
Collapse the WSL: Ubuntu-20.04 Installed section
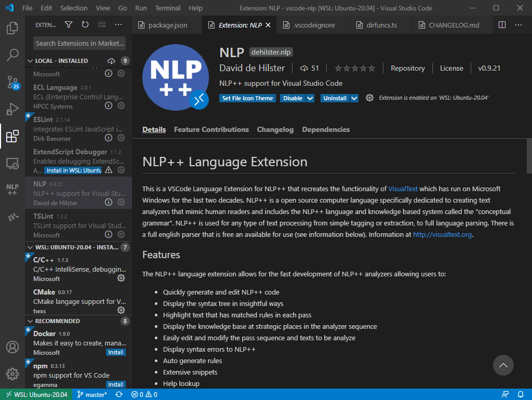coord(30,247)
